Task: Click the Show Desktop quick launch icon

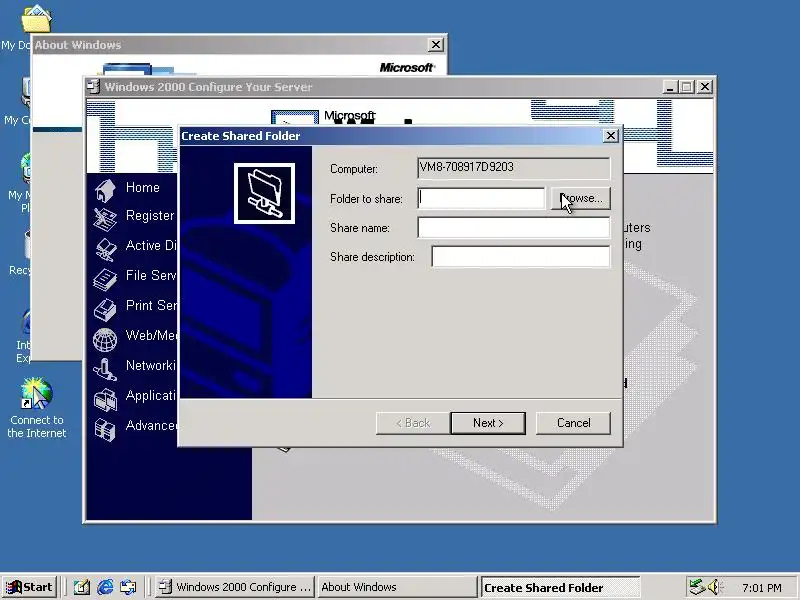Action: [x=81, y=587]
